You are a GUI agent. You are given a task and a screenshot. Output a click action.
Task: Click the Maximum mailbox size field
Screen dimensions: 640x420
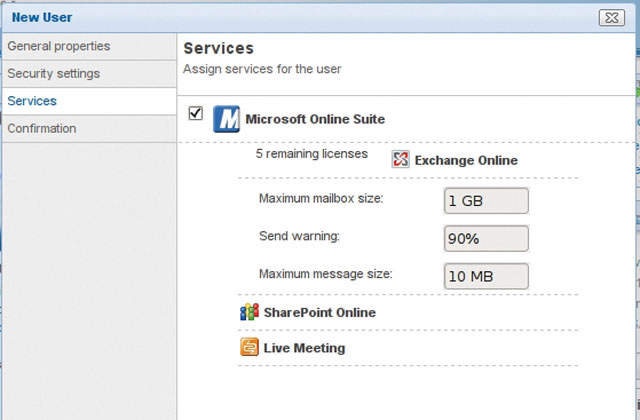click(x=486, y=201)
